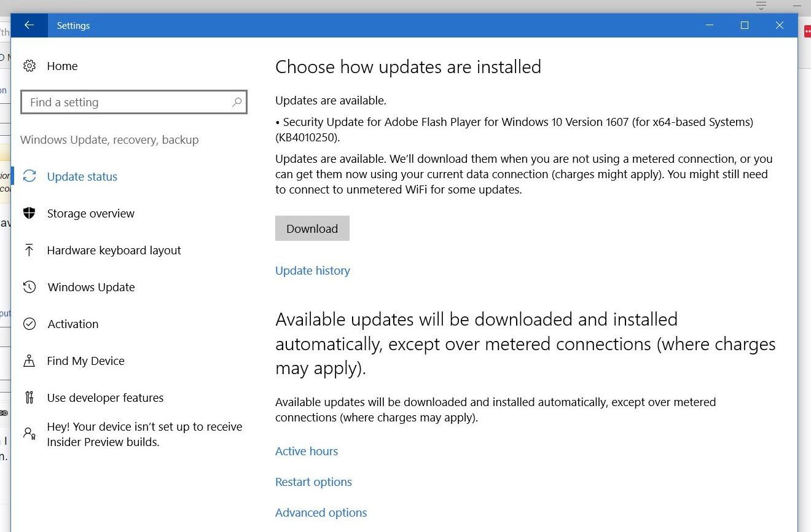The width and height of the screenshot is (811, 532).
Task: Click the shield icon beside Storage overview
Action: 29,213
